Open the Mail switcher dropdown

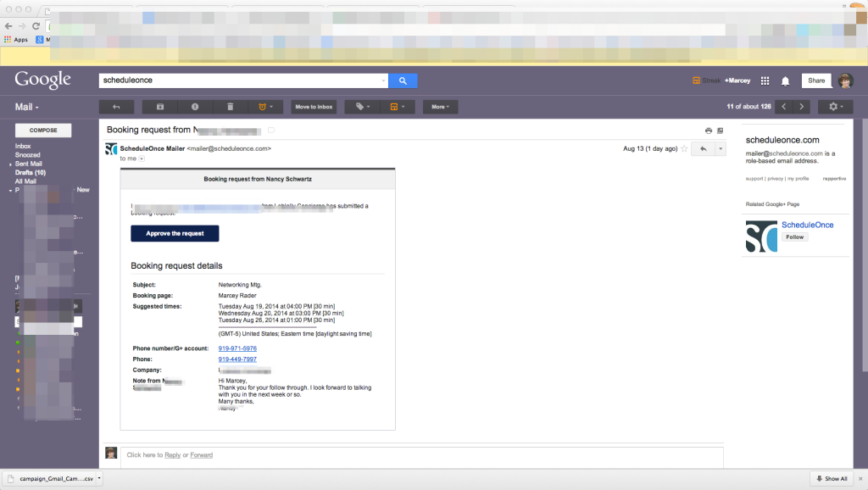[x=26, y=107]
